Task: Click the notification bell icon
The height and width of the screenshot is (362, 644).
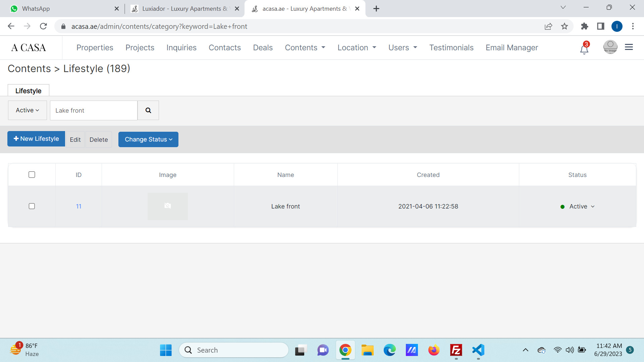Action: coord(584,49)
